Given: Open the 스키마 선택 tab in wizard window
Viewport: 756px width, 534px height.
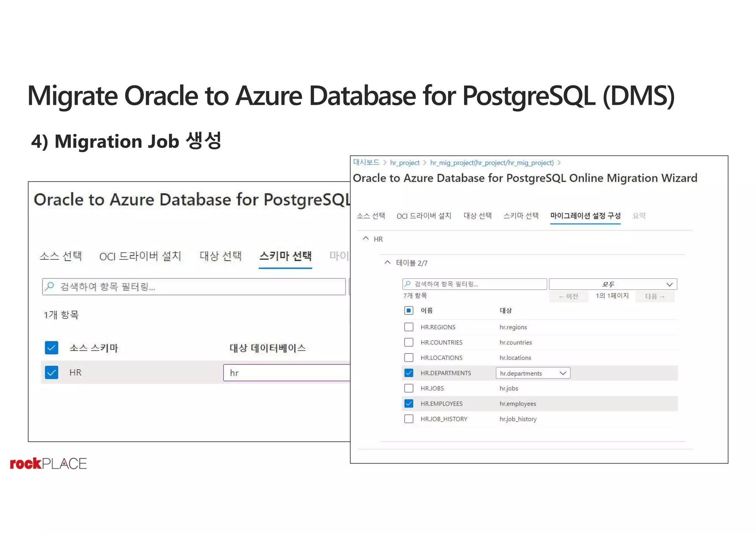Looking at the screenshot, I should (x=521, y=216).
